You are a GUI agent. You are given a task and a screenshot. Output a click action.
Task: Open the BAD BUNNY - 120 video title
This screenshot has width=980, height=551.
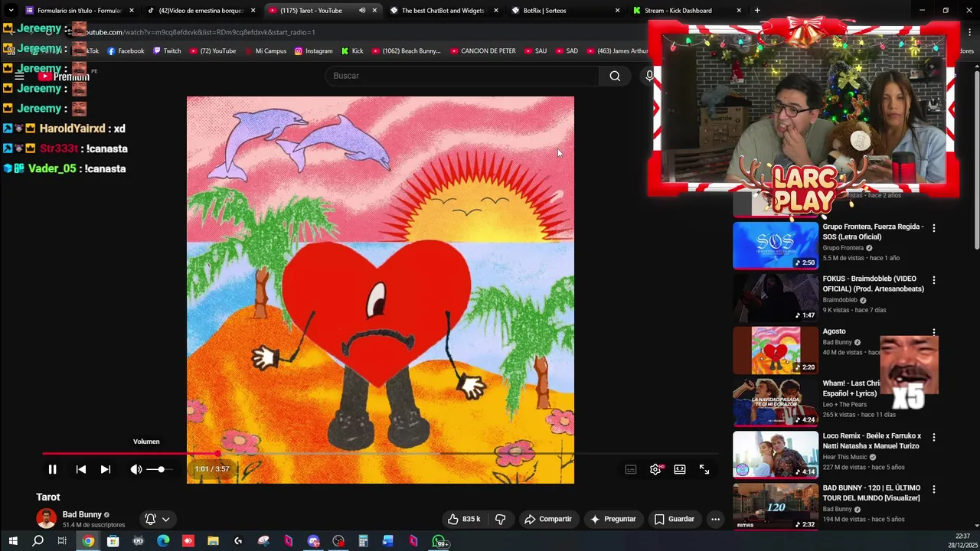point(872,493)
